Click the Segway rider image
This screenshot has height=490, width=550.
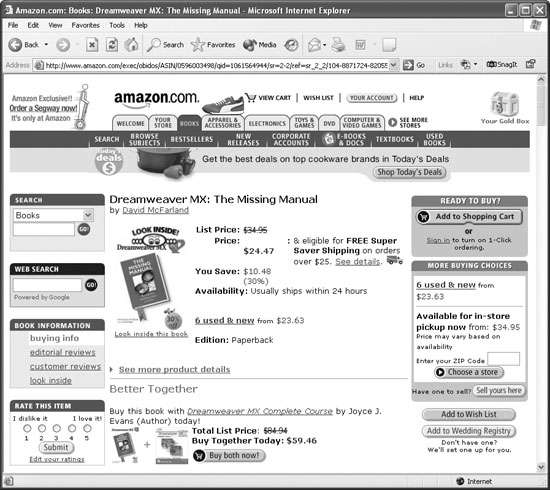83,107
